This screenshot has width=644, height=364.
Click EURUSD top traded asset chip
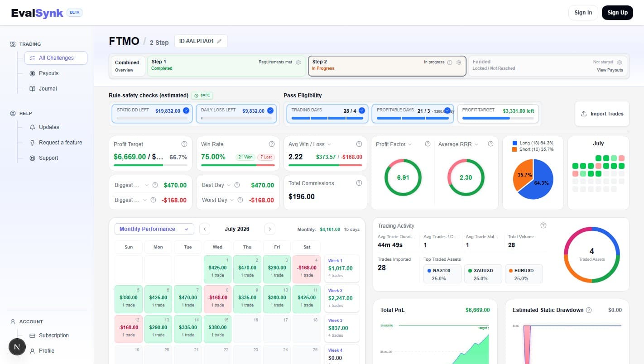(524, 274)
